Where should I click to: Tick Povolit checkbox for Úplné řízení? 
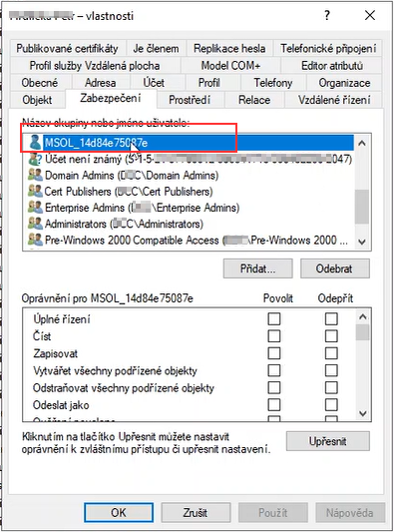tap(274, 319)
